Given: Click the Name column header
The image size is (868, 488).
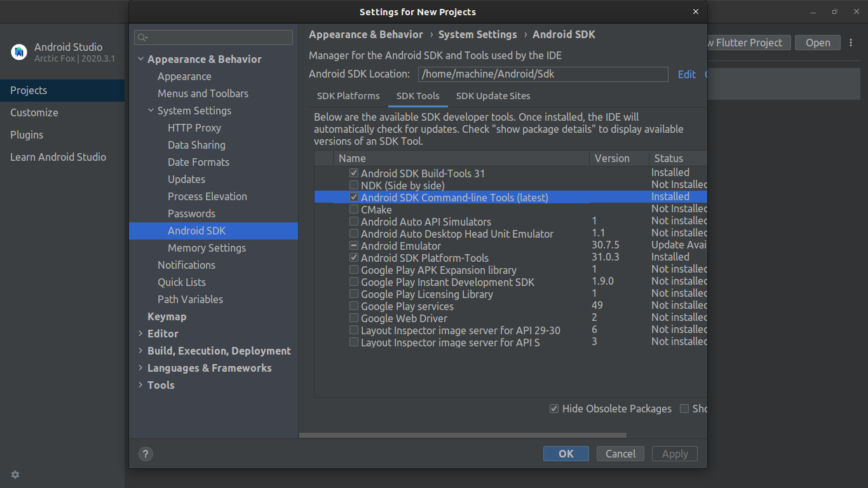Looking at the screenshot, I should coord(461,158).
